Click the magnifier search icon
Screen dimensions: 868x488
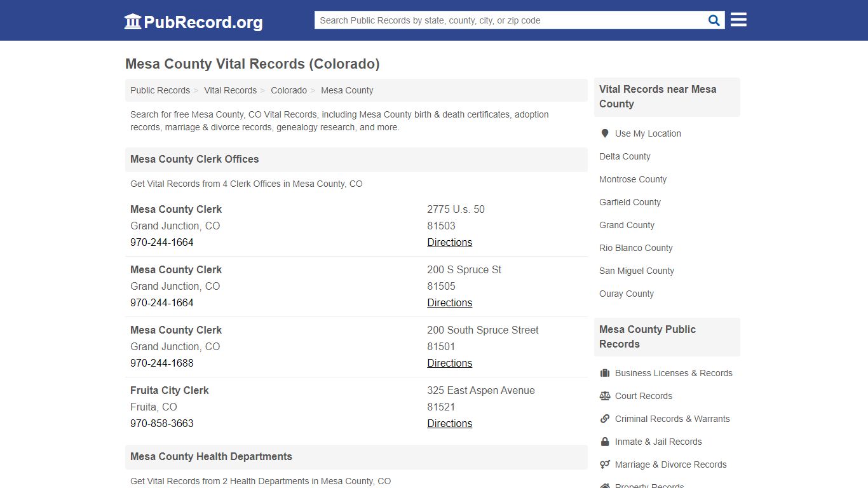coord(714,20)
